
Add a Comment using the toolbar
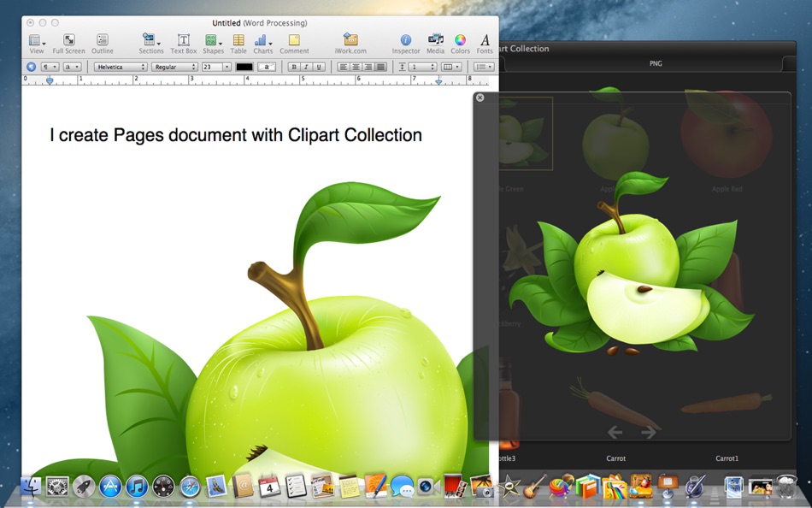294,44
